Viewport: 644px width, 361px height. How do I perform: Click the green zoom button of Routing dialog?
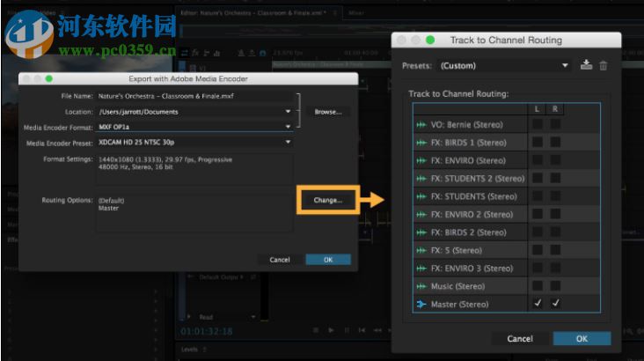(430, 40)
